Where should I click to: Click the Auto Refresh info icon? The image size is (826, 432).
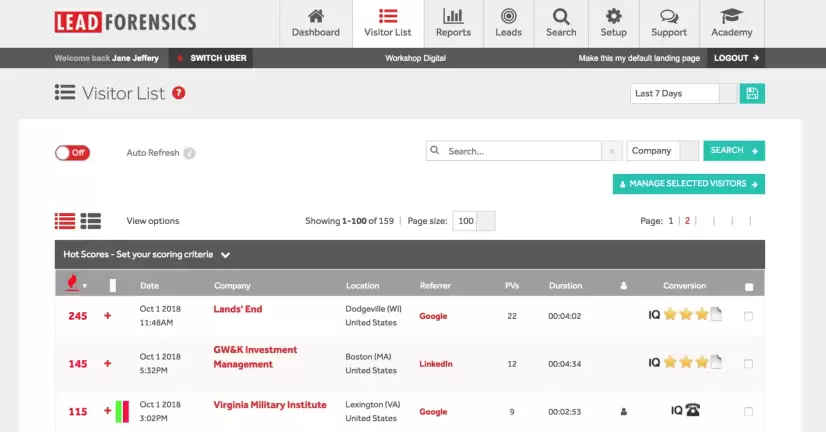coord(189,153)
